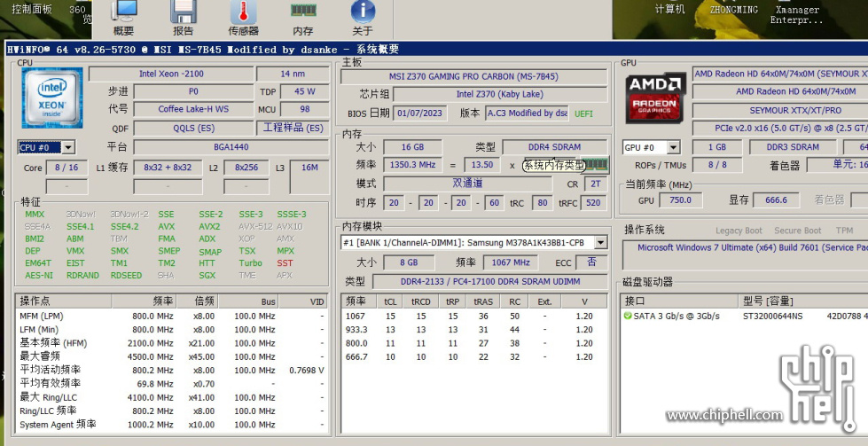Click the Legacy Boot indicator label
Screen dimensions: 868x446
[x=739, y=231]
